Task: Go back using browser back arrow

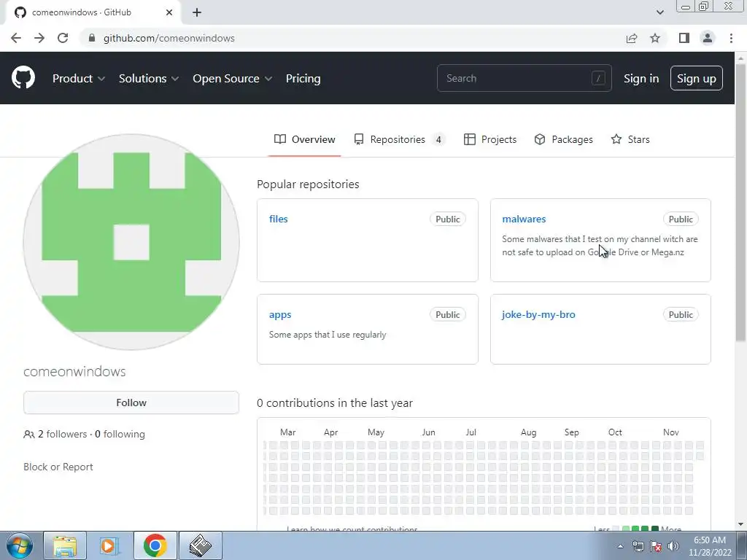Action: pos(16,38)
